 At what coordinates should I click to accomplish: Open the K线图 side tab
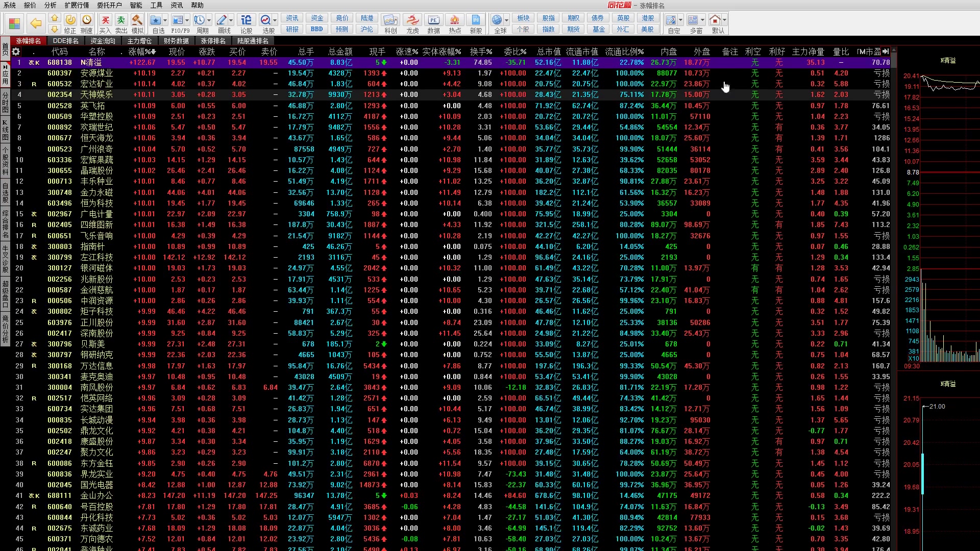click(x=5, y=130)
